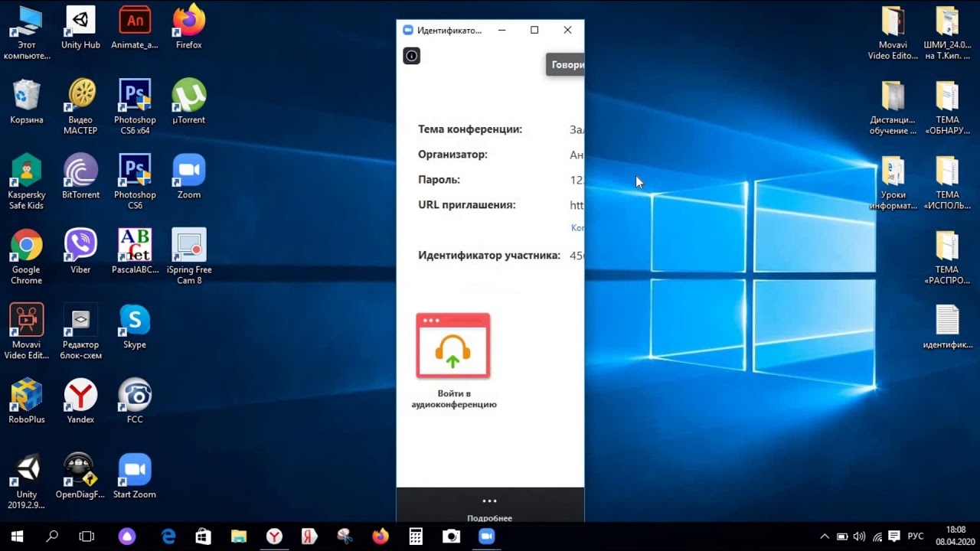The image size is (980, 551).
Task: Open taskbar search magnifier
Action: (52, 536)
